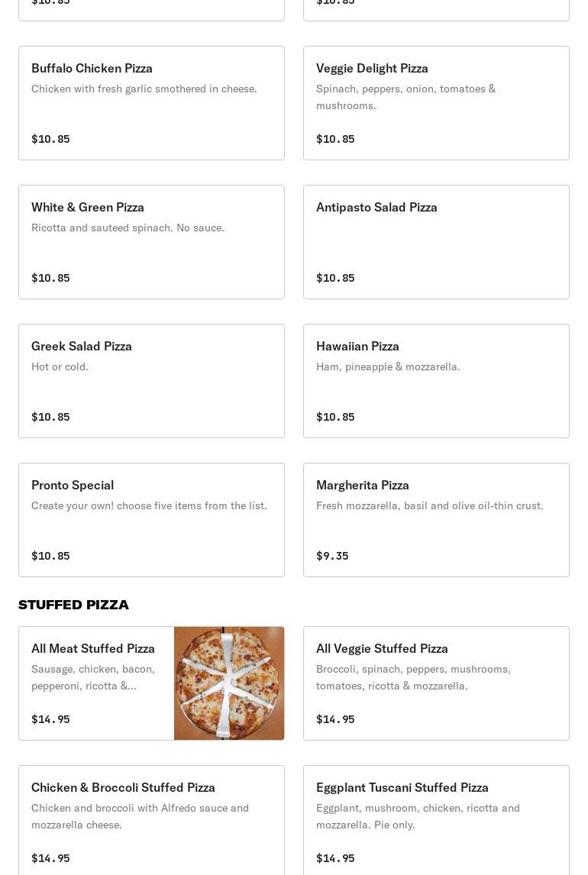Open the Pronto Special create-your-own item
Viewport: 588px width, 875px height.
pyautogui.click(x=73, y=485)
